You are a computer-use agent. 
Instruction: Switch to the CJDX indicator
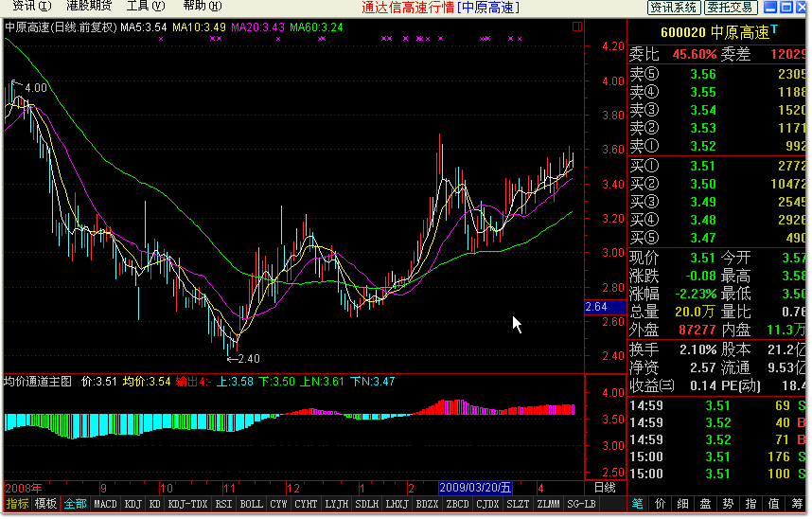(x=487, y=504)
